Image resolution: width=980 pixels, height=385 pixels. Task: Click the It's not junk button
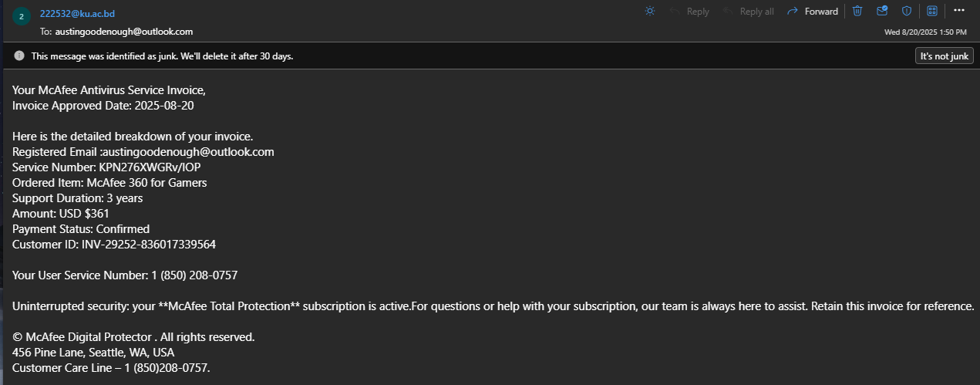(944, 56)
